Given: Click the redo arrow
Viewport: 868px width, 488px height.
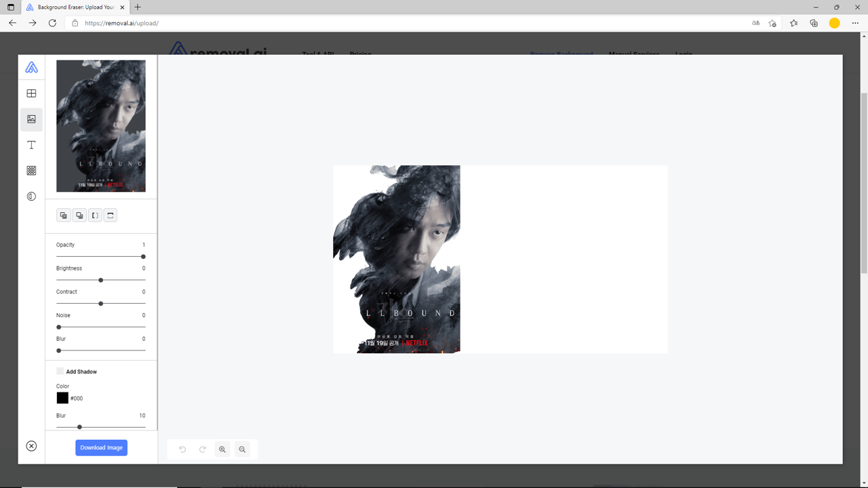Looking at the screenshot, I should 202,449.
